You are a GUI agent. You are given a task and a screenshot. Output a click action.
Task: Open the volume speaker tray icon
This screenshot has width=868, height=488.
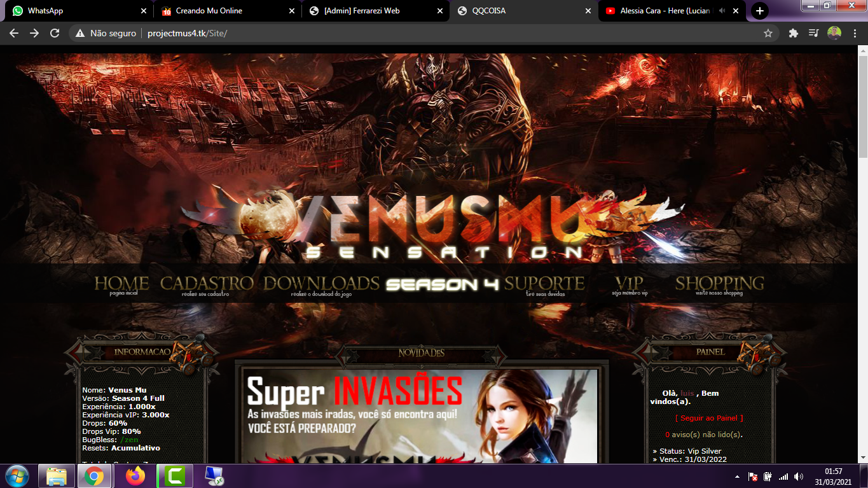coord(799,477)
